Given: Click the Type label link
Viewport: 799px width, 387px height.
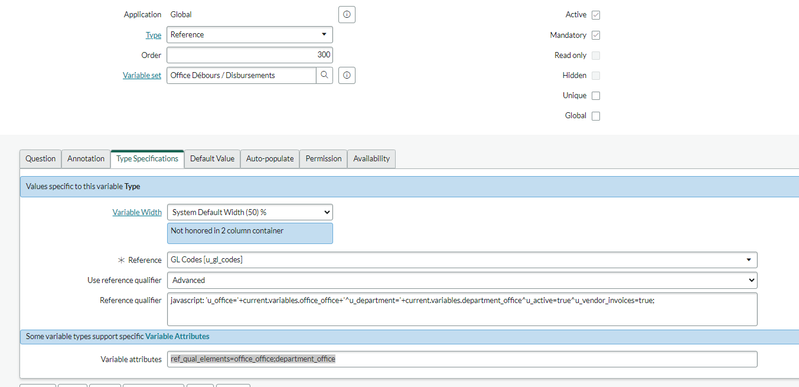Looking at the screenshot, I should [x=153, y=35].
